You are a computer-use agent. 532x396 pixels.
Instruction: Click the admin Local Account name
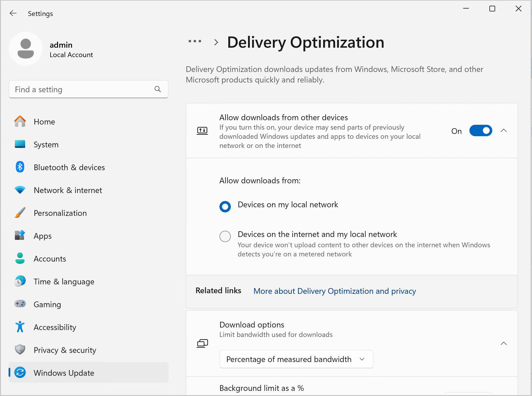[x=71, y=49]
